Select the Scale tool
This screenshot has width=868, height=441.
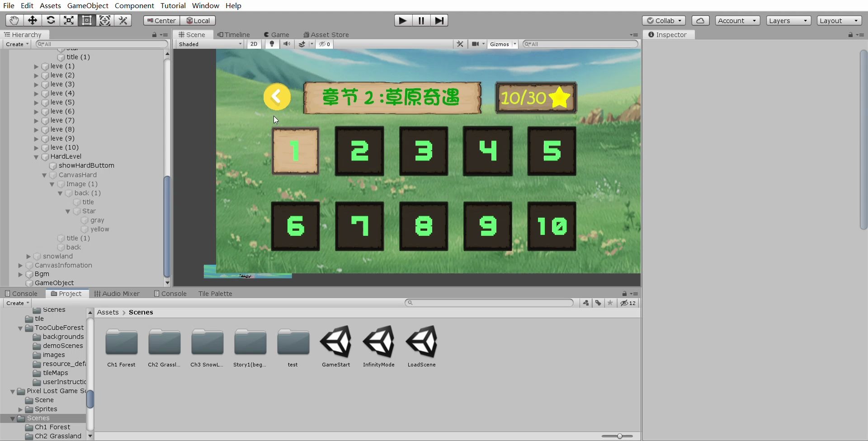69,20
